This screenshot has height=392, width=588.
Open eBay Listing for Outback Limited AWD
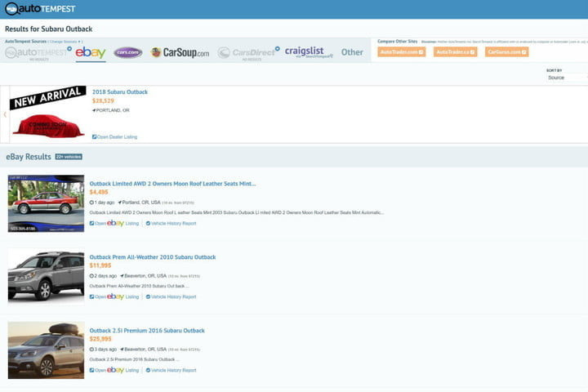point(114,223)
